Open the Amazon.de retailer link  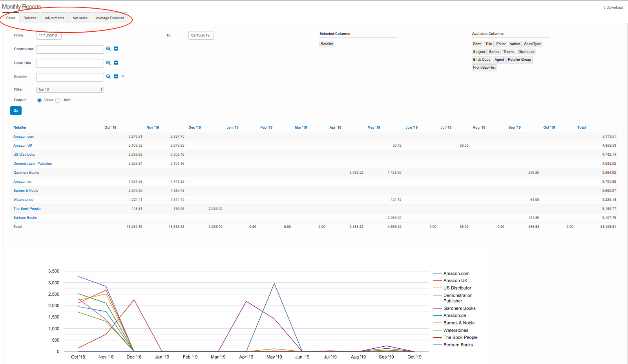tap(22, 182)
